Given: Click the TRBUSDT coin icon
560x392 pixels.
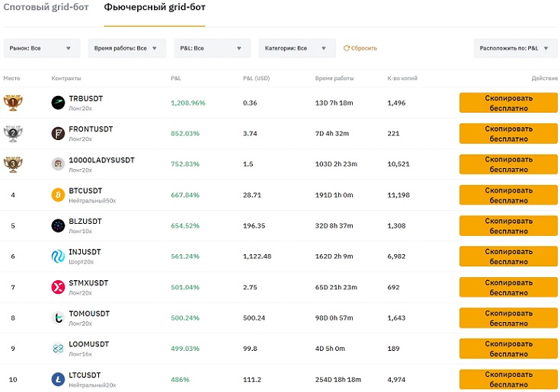Looking at the screenshot, I should [x=58, y=103].
